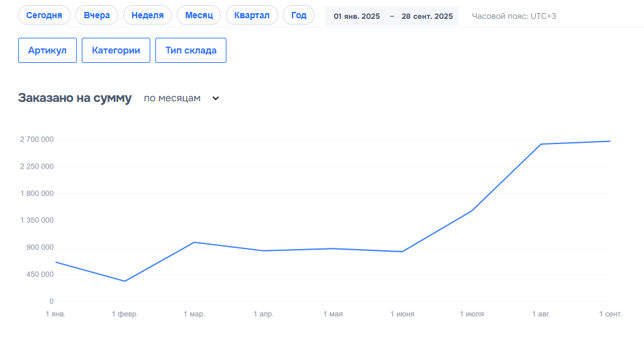Click the chart peak at 1 авг.

tap(541, 144)
